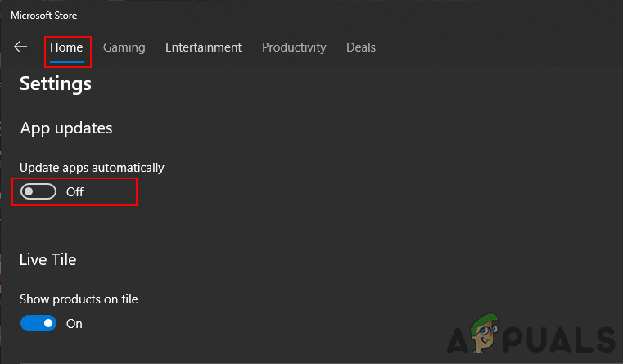The width and height of the screenshot is (623, 364).
Task: Select the Productivity tab
Action: [x=294, y=47]
